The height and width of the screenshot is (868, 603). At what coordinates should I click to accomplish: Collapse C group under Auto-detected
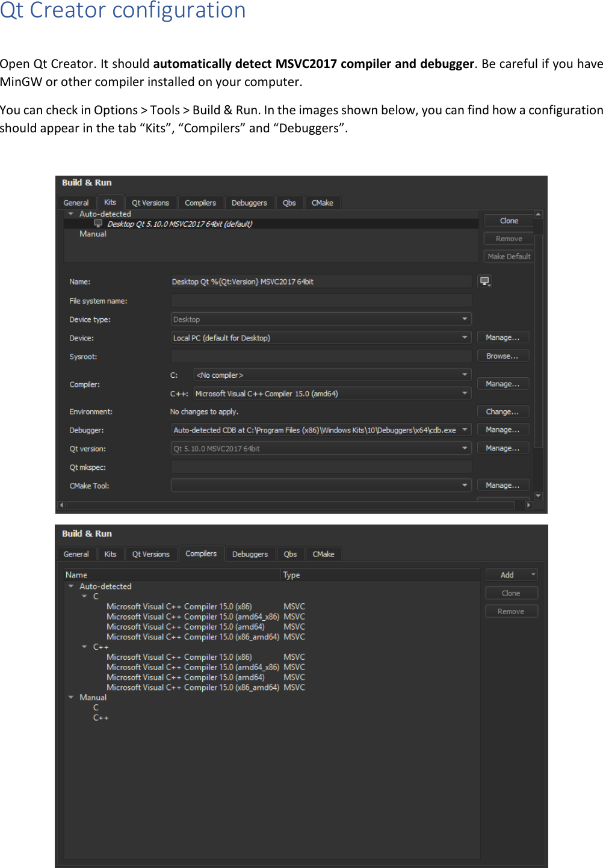pos(84,596)
